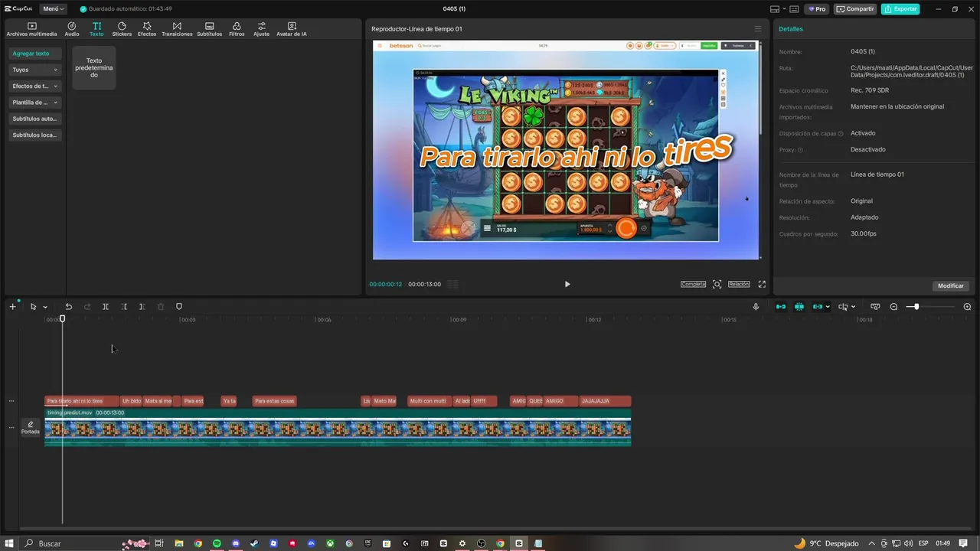
Task: Open the linkage options dropdown arrow
Action: pos(828,307)
